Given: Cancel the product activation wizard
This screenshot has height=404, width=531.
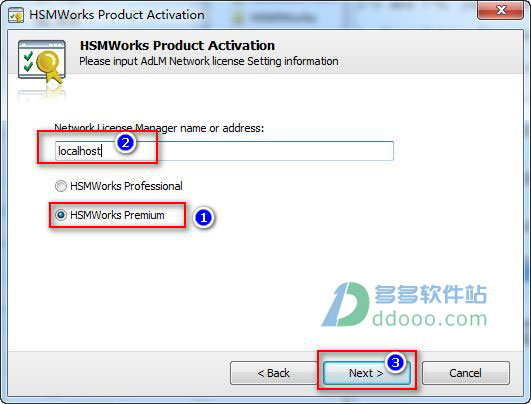Looking at the screenshot, I should pyautogui.click(x=466, y=373).
